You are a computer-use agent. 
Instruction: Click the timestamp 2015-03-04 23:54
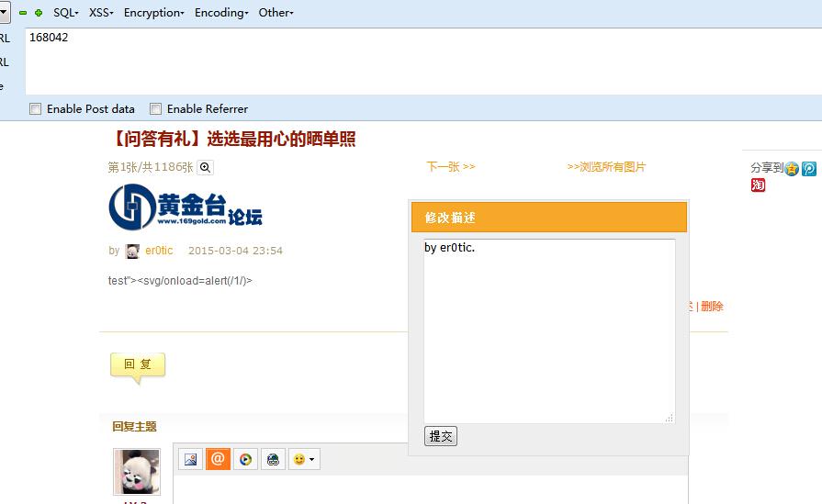tap(235, 251)
